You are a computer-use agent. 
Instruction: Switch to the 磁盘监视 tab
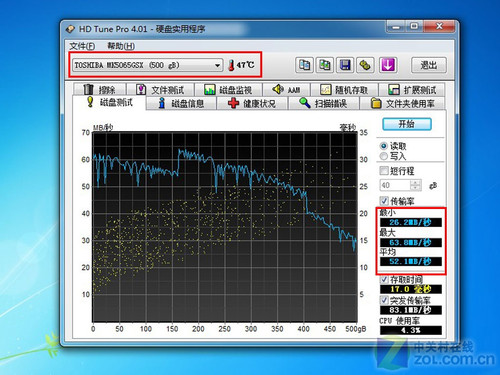(228, 90)
